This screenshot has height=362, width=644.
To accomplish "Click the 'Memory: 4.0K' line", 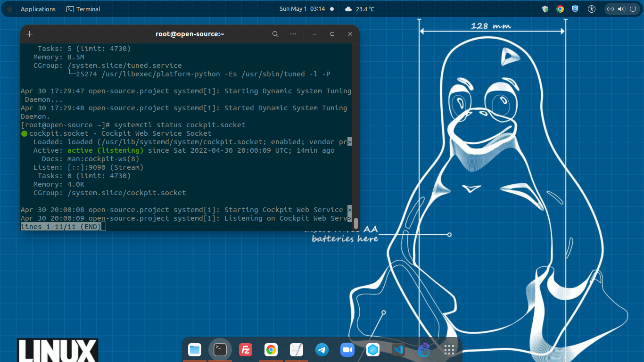I will [x=58, y=184].
